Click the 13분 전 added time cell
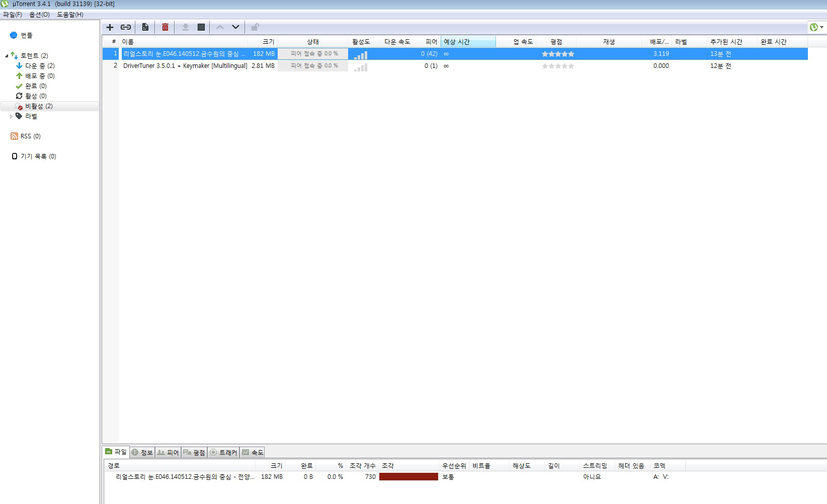 (720, 54)
